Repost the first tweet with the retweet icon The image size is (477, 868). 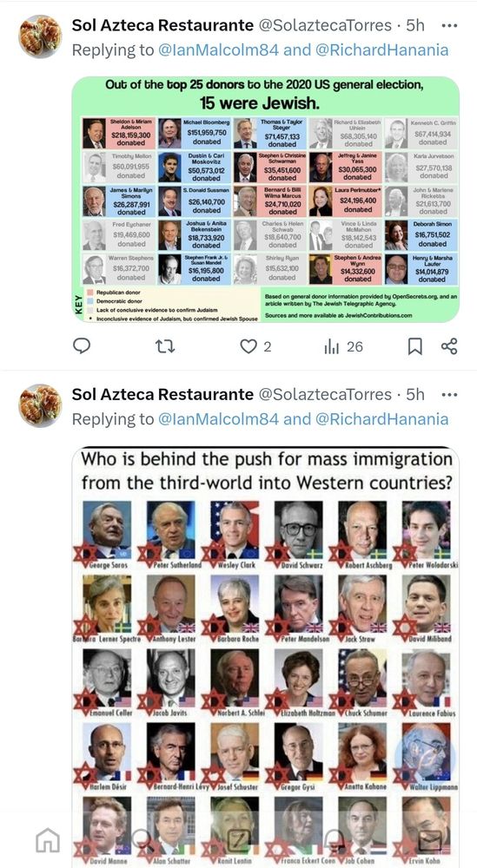(164, 346)
